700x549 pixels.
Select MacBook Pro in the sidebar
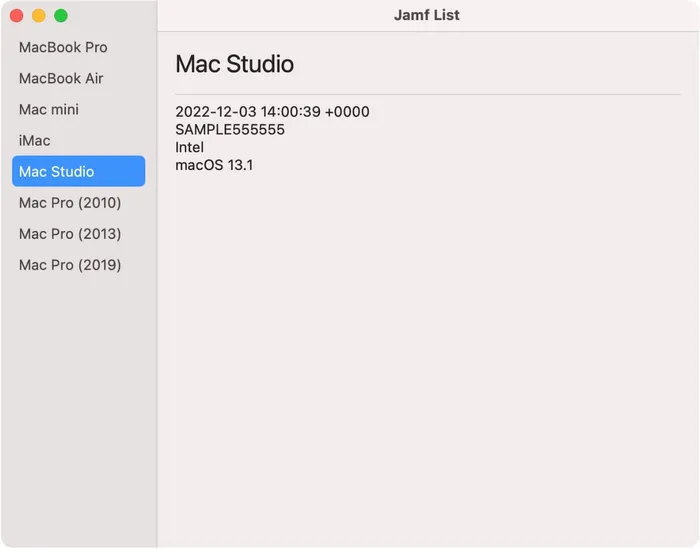tap(63, 47)
